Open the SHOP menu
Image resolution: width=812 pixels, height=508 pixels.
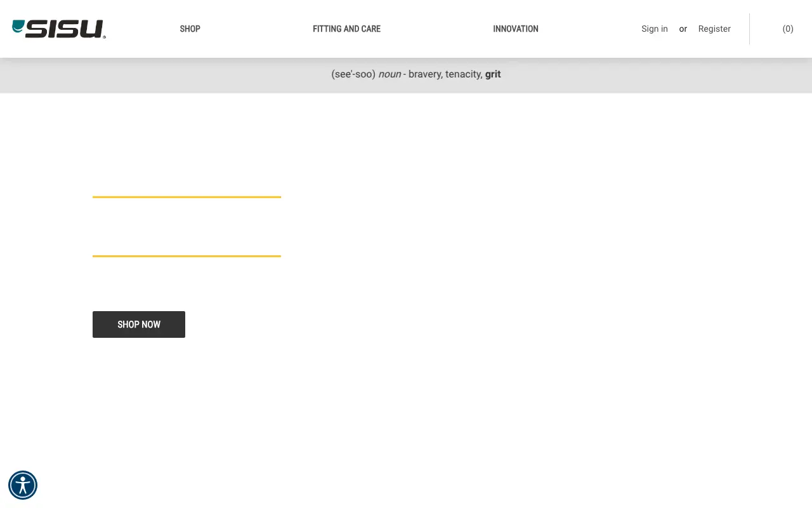tap(190, 29)
